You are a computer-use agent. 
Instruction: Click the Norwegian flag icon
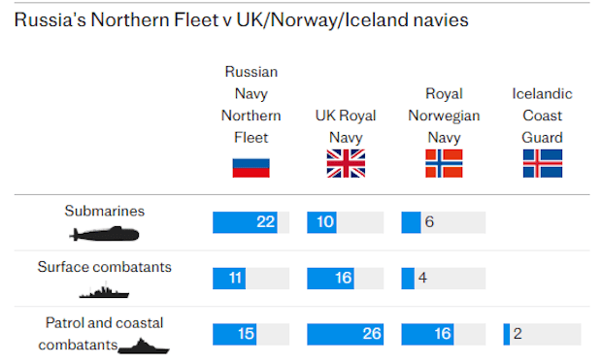[444, 164]
